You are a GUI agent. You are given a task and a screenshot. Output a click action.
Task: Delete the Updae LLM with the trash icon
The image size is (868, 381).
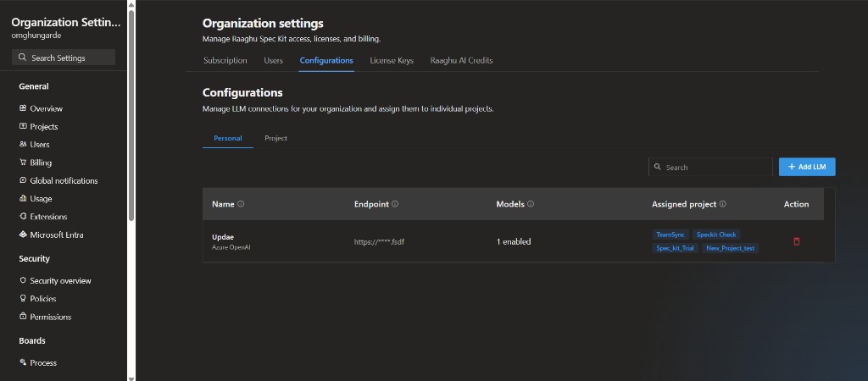click(x=797, y=241)
